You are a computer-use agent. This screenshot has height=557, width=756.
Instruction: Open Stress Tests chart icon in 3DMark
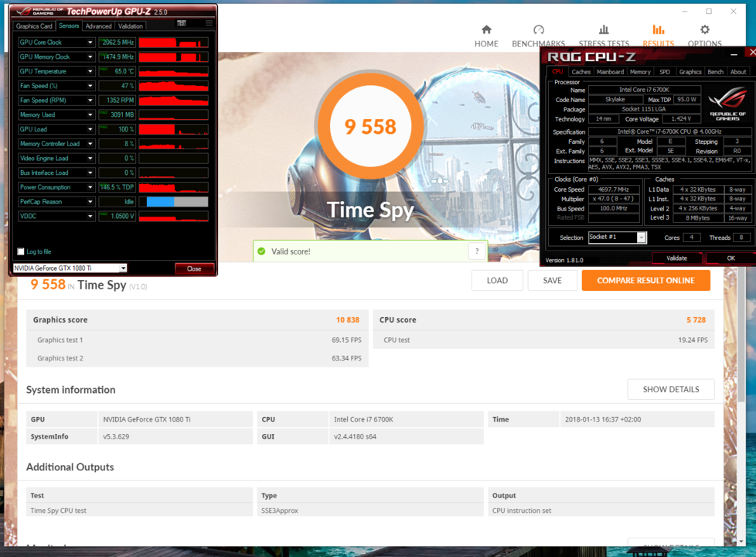pos(604,30)
